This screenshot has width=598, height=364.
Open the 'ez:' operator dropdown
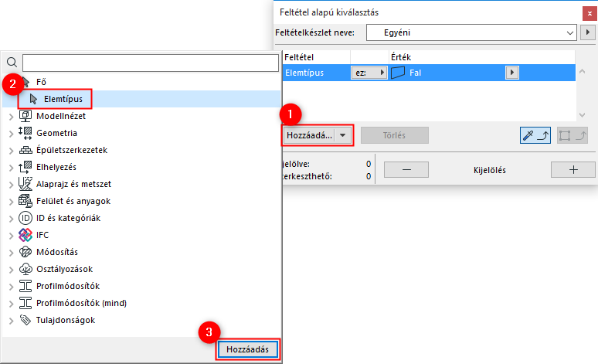point(369,73)
